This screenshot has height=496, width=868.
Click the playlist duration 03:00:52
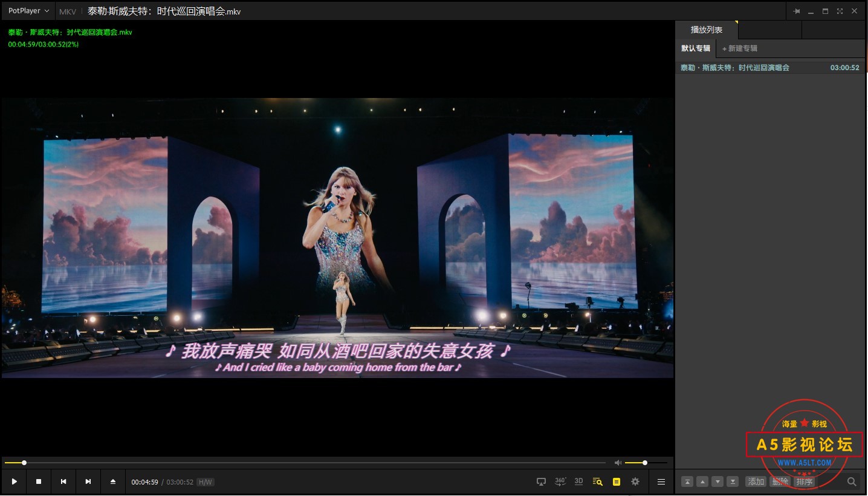(x=844, y=68)
